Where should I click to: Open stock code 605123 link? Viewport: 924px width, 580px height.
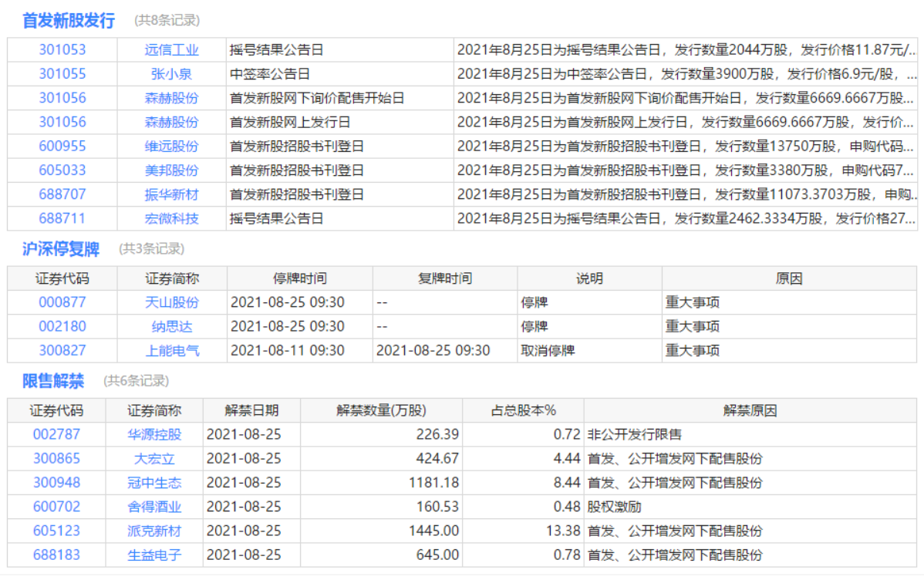click(x=56, y=531)
